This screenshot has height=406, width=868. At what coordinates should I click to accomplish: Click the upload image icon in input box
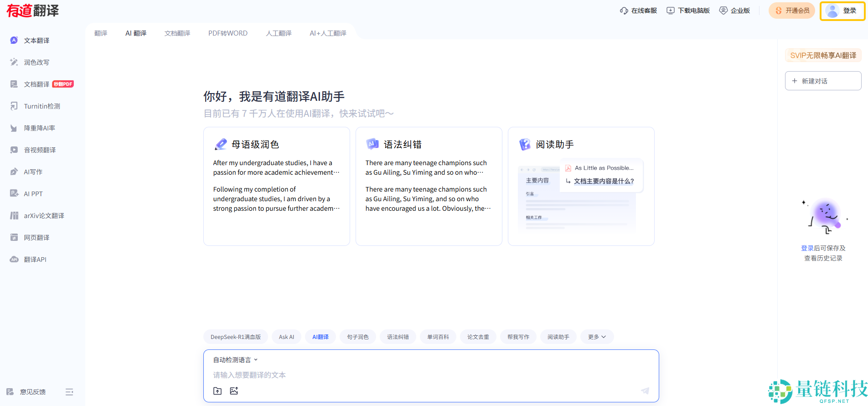[x=234, y=391]
